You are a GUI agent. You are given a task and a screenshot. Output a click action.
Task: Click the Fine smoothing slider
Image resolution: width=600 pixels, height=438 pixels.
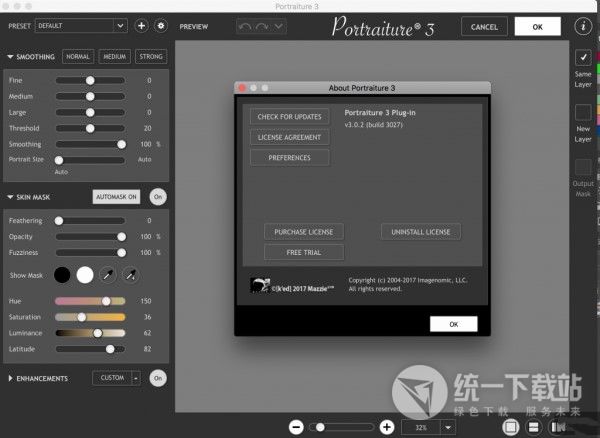[90, 80]
